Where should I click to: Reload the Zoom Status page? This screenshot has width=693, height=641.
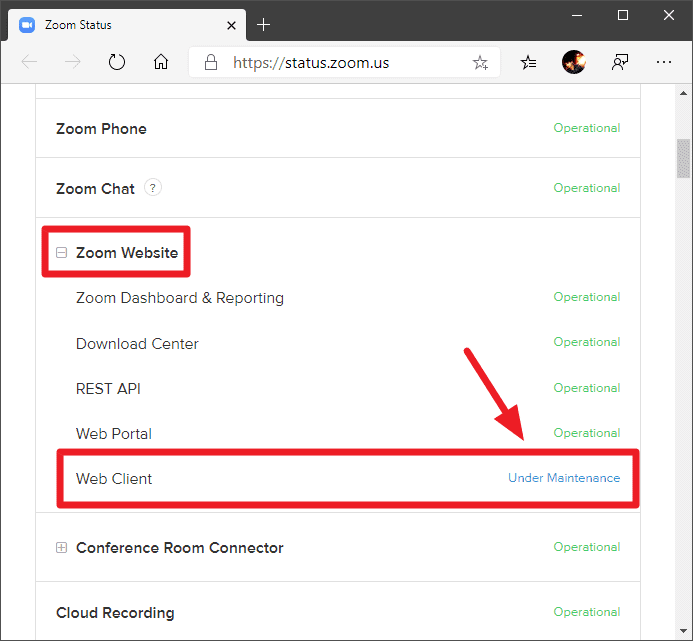(x=117, y=62)
